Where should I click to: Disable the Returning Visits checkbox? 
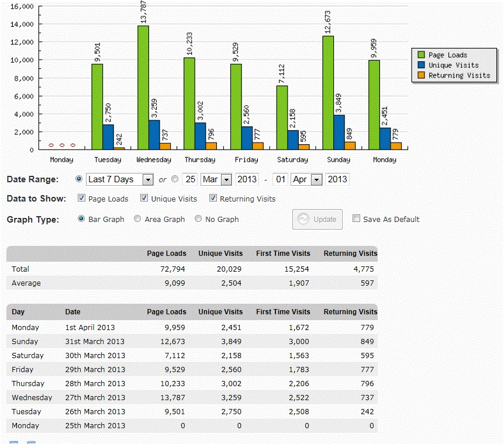pos(213,199)
